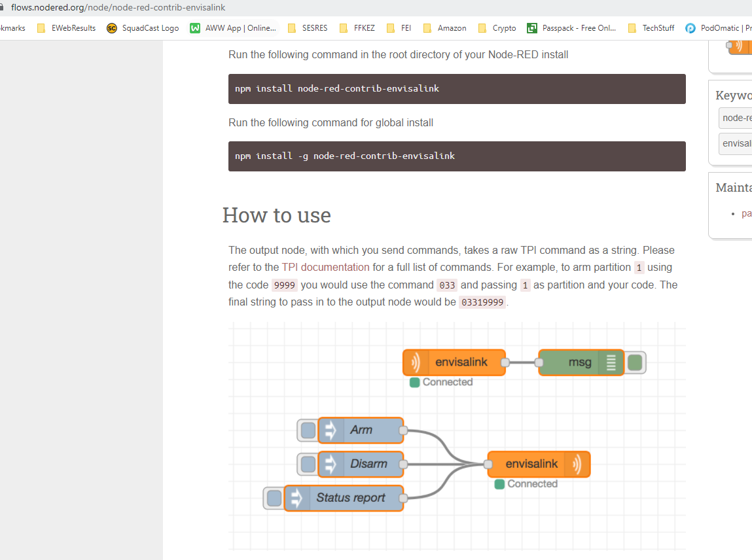The height and width of the screenshot is (560, 752).
Task: Open the maintainer link in sidebar
Action: click(746, 213)
